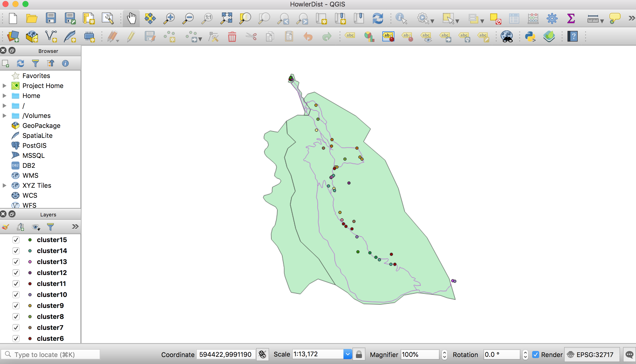Select the Identify Features tool
The width and height of the screenshot is (636, 364).
click(401, 18)
